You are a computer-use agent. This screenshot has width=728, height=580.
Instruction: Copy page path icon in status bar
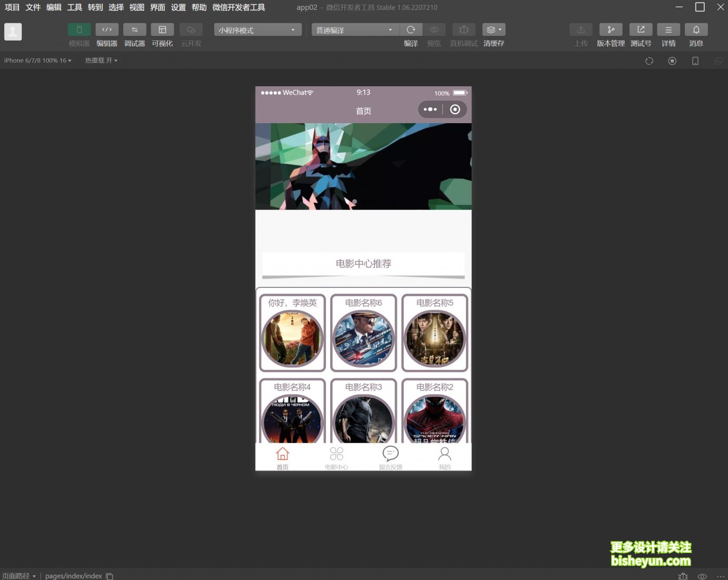(x=110, y=576)
